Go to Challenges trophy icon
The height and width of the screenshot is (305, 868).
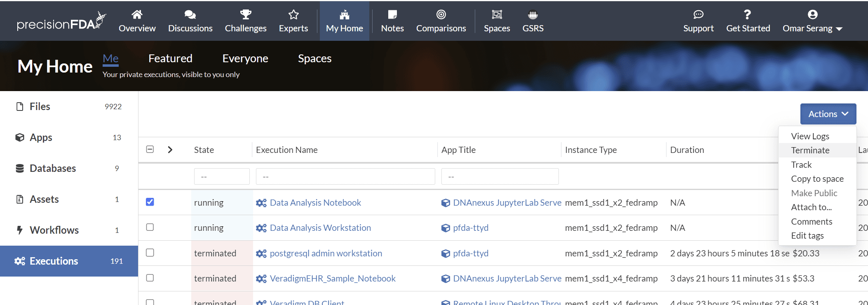(246, 15)
